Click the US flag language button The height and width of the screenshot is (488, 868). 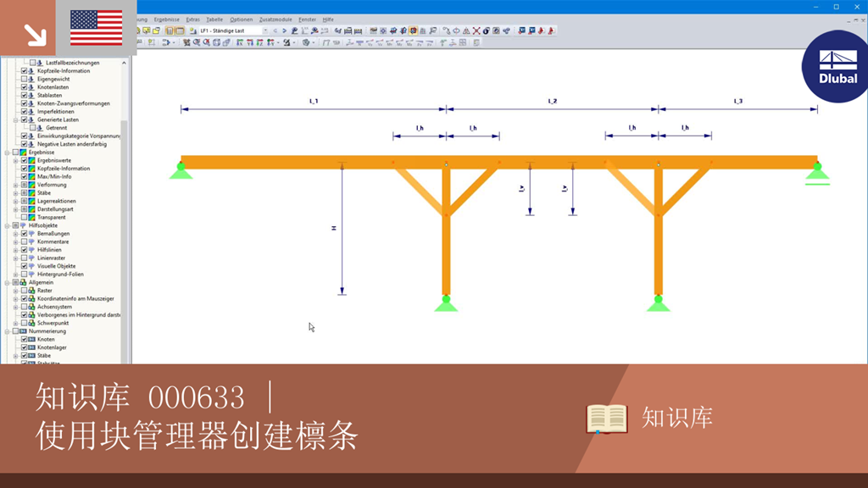(97, 28)
